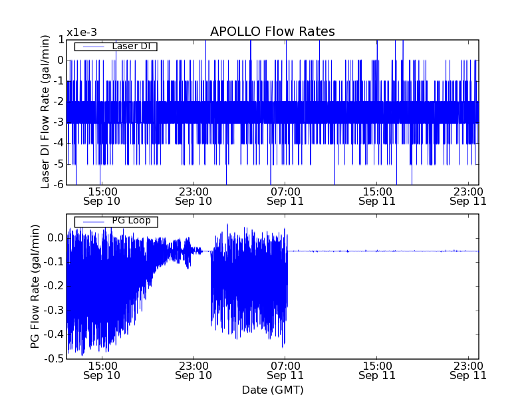The image size is (532, 399).
Task: Click '15:00 Sep 11' label under top plot
Action: click(x=377, y=196)
